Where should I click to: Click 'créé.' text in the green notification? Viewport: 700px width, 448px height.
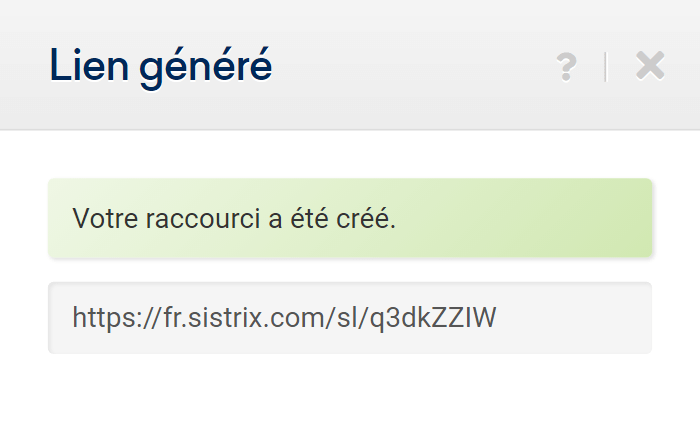[x=366, y=218]
